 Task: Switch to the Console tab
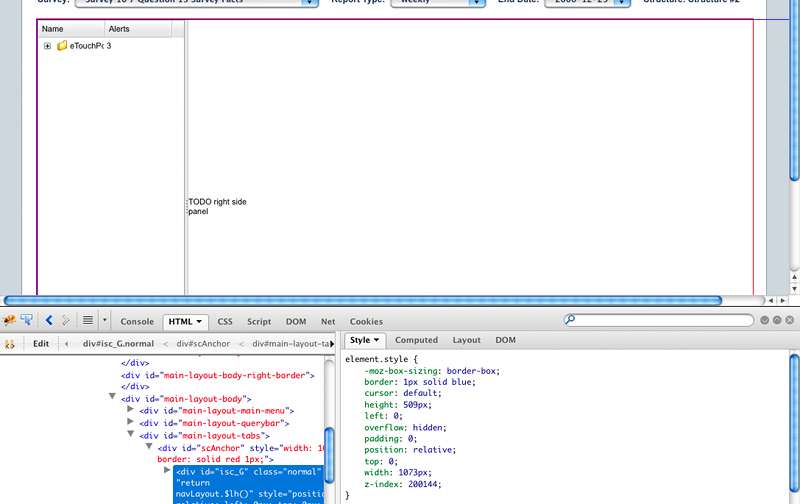pyautogui.click(x=137, y=322)
